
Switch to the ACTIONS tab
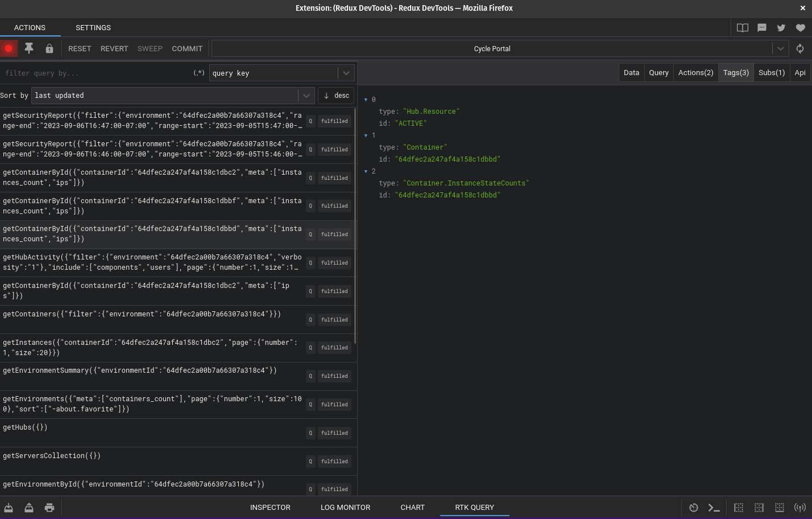30,28
